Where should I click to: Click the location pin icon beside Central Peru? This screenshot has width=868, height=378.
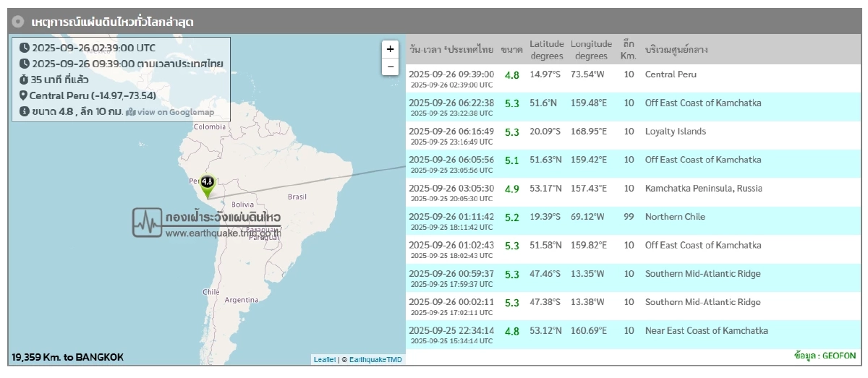[x=23, y=95]
